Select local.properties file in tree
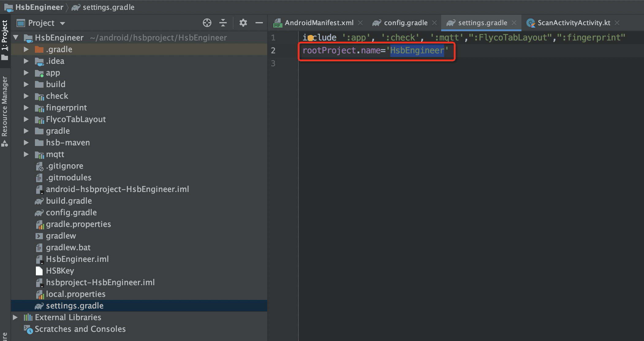644x341 pixels. tap(75, 294)
